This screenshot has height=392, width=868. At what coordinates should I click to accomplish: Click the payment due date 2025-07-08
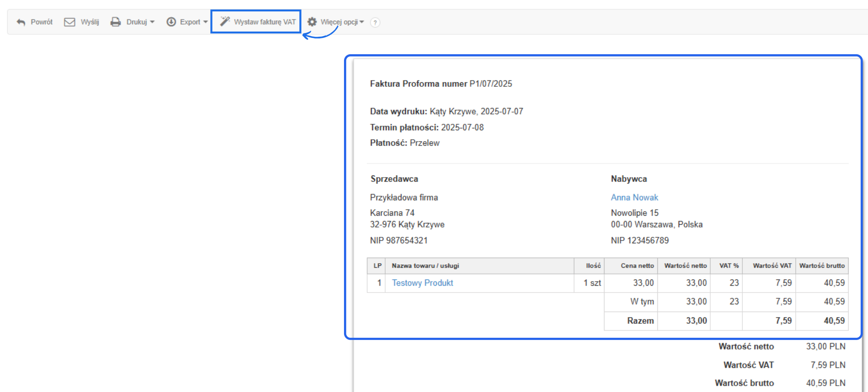coord(462,128)
